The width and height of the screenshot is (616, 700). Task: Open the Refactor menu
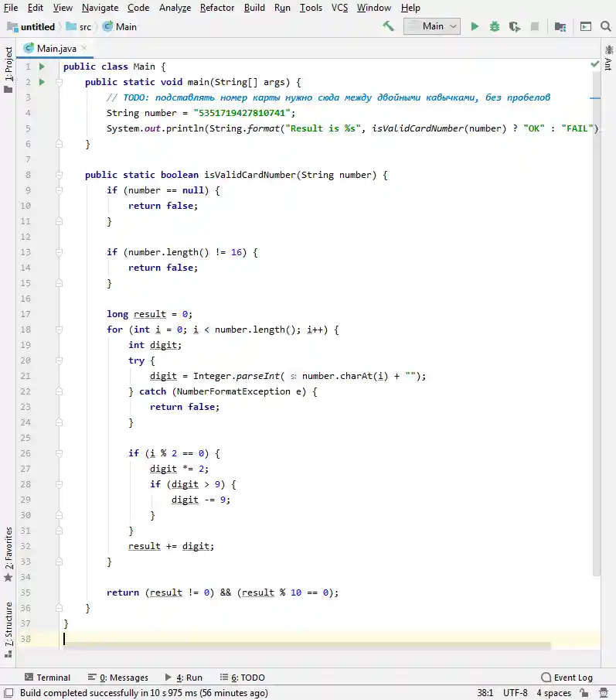click(x=217, y=8)
